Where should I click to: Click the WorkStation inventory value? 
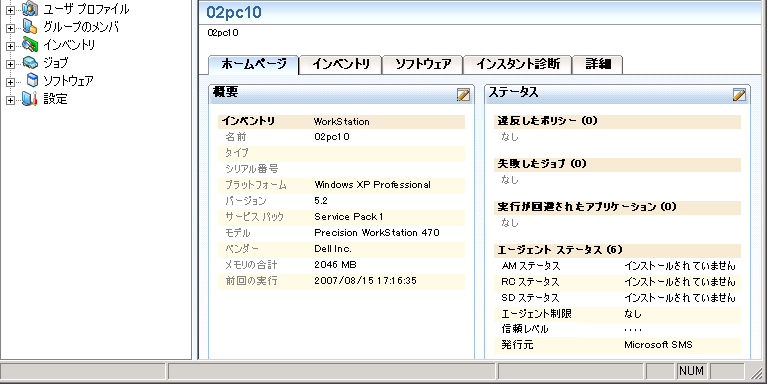(341, 121)
